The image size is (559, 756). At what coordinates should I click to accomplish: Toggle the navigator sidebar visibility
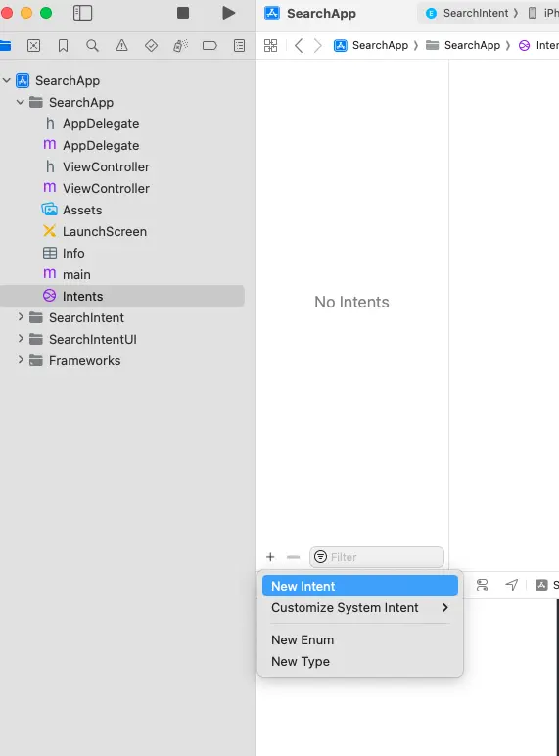coord(82,13)
